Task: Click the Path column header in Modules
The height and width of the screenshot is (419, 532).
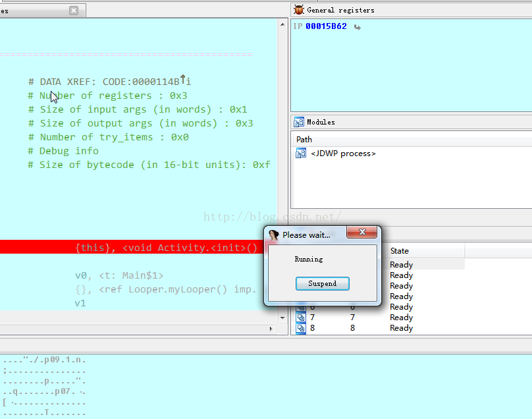Action: pyautogui.click(x=304, y=140)
